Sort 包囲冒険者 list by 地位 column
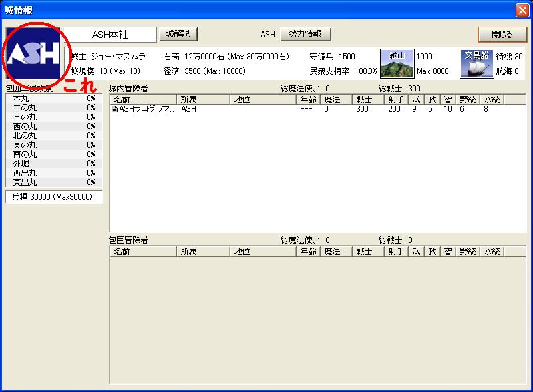533x392 pixels. (262, 252)
